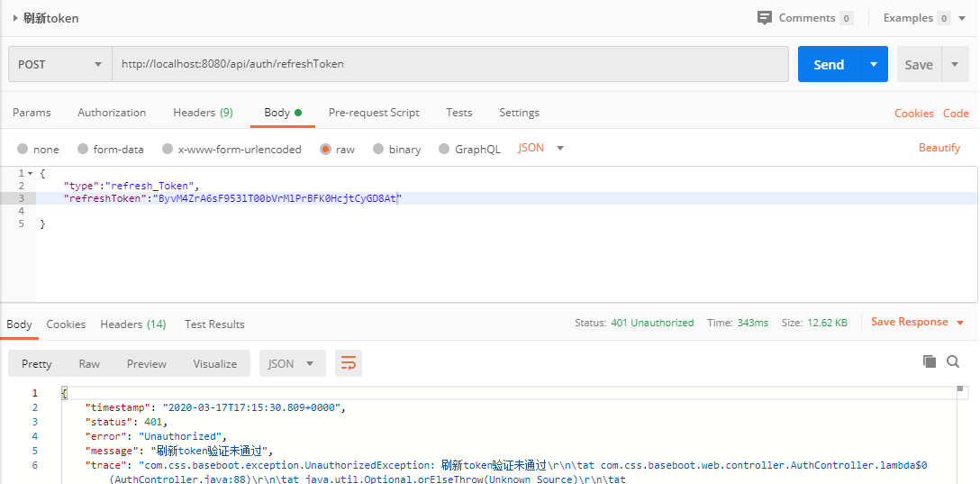Viewport: 980px width, 484px height.
Task: Switch to the Tests tab
Action: (458, 113)
